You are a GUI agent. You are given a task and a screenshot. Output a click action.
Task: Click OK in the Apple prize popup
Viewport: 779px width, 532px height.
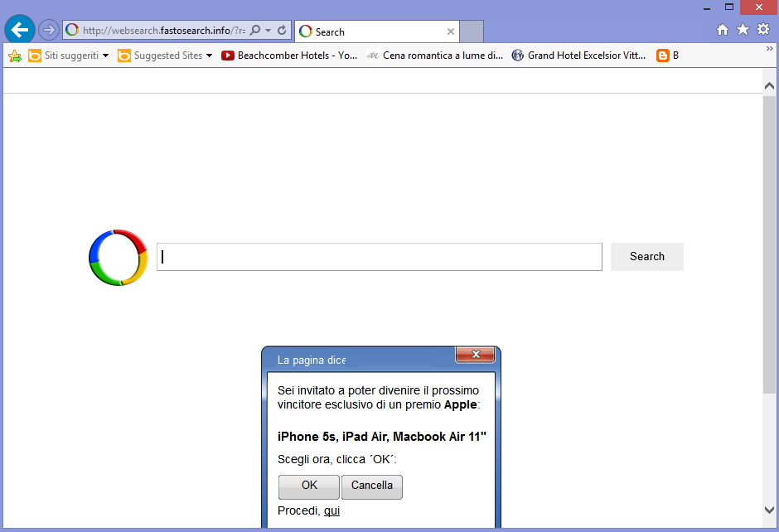pos(309,486)
